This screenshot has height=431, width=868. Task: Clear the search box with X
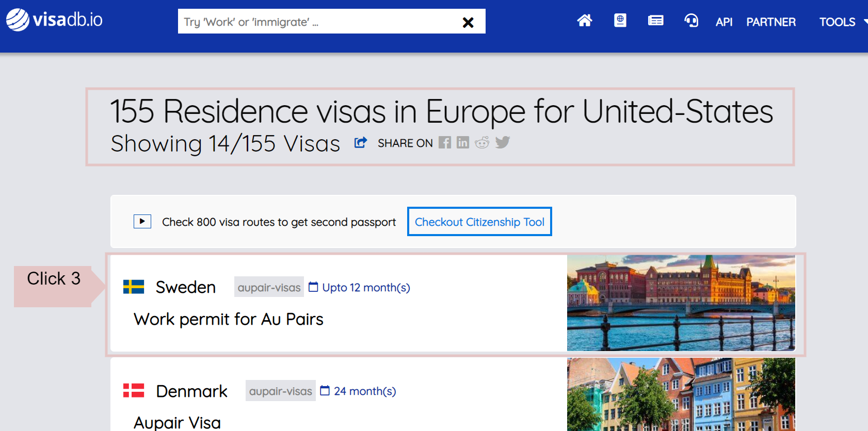468,22
